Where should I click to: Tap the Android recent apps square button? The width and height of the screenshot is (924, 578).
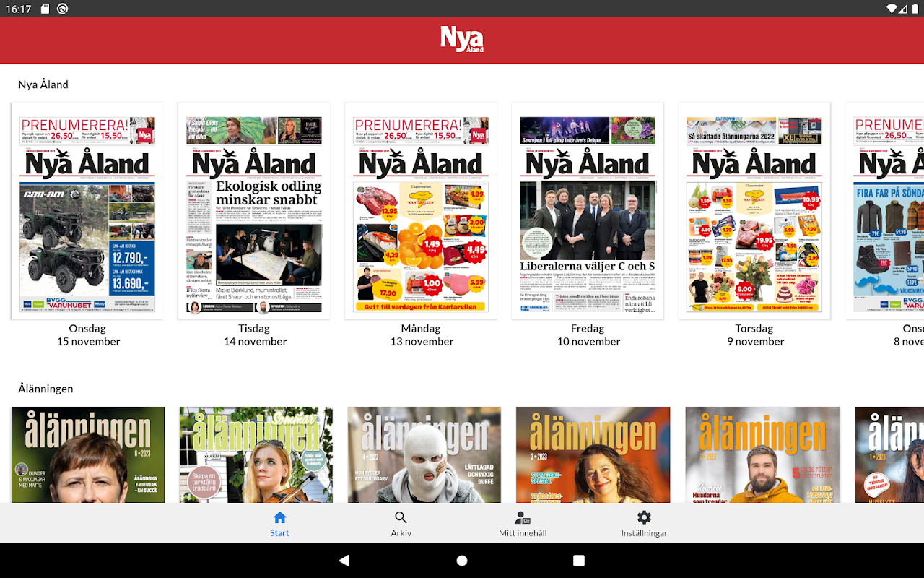579,561
